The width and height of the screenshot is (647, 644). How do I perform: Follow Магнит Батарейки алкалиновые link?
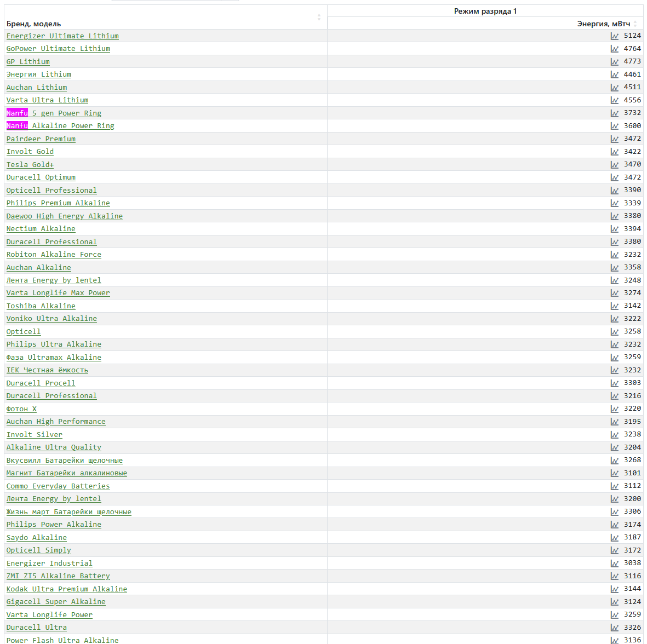pos(67,473)
